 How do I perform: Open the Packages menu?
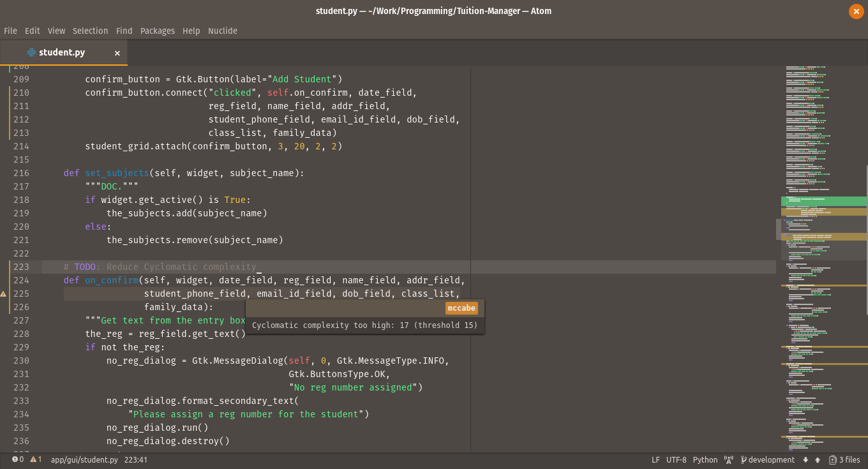tap(158, 31)
